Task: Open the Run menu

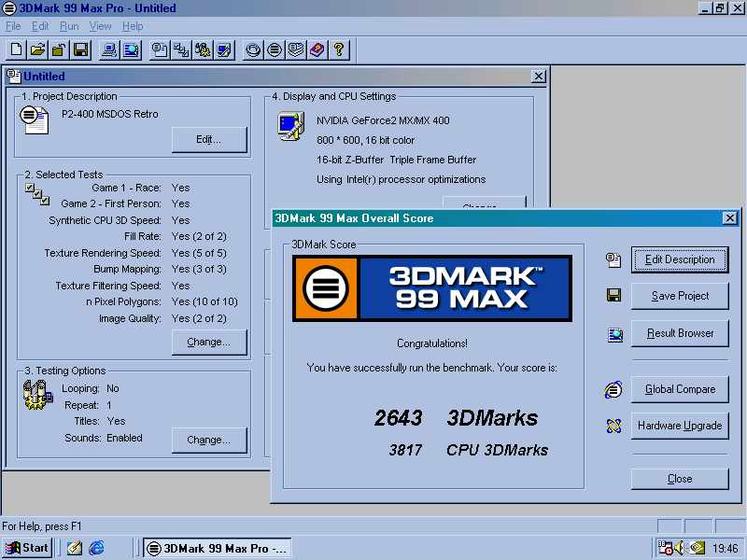Action: (69, 26)
